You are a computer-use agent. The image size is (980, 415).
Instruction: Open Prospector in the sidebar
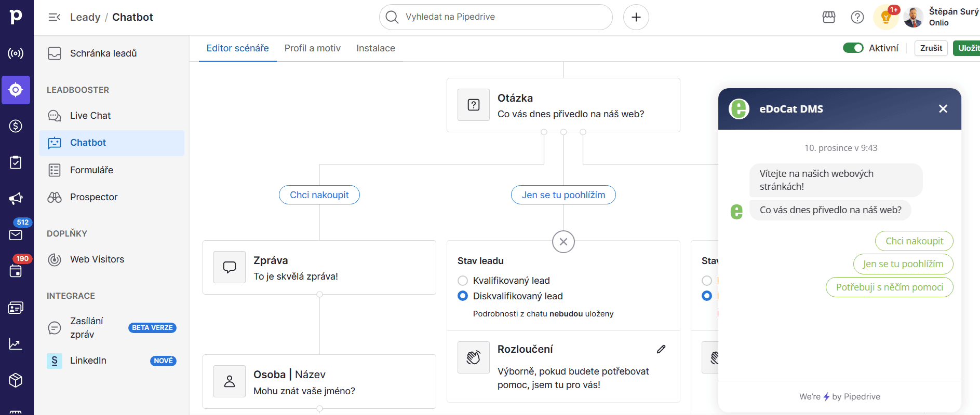click(112, 197)
